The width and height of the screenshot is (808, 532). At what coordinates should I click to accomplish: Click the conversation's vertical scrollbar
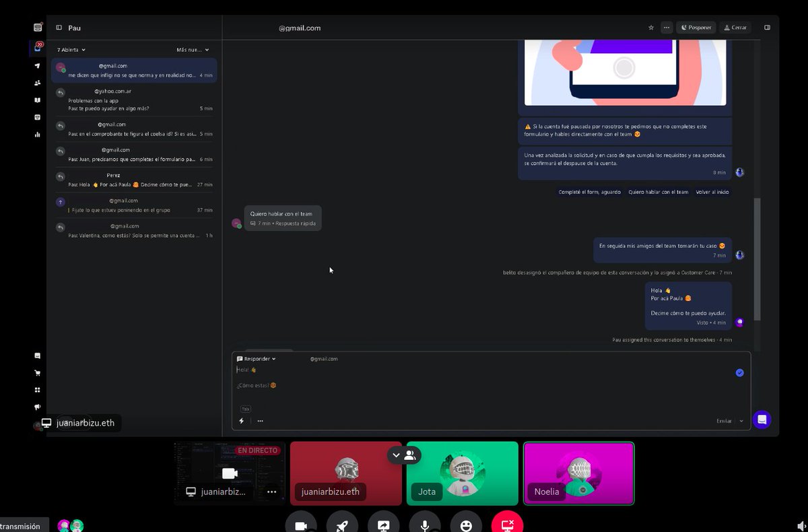coord(757,259)
